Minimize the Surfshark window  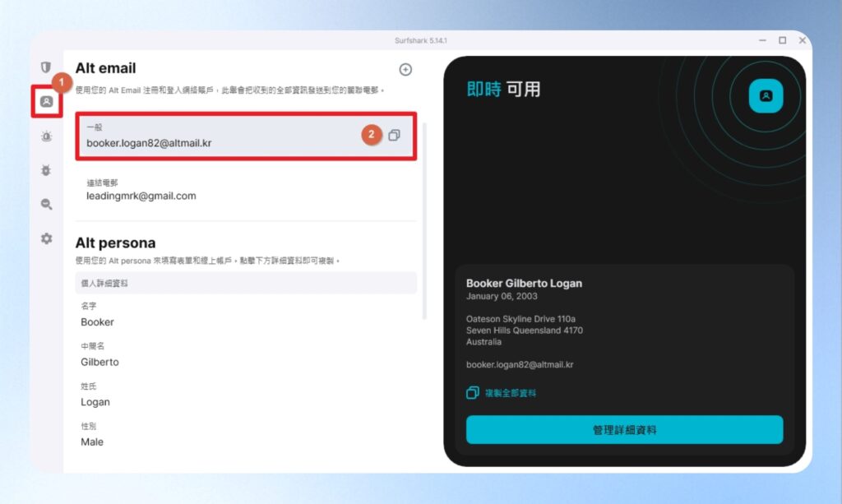click(762, 40)
